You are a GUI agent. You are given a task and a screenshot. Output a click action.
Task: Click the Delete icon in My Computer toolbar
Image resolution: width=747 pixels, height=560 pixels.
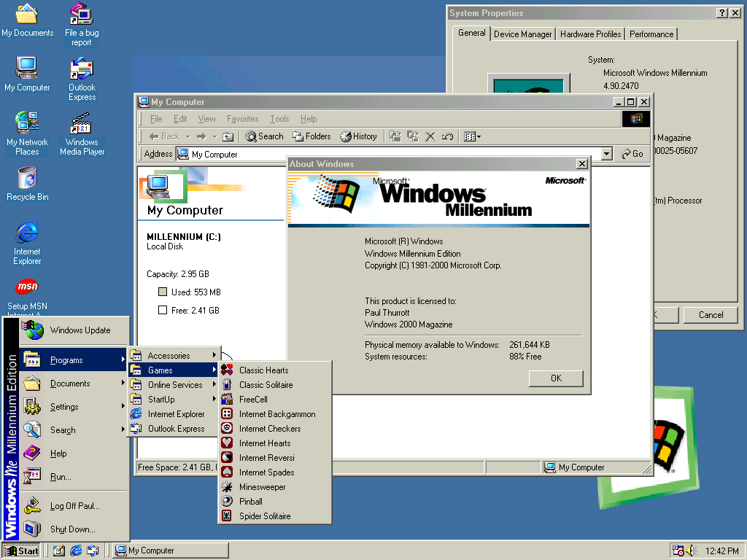coord(430,136)
